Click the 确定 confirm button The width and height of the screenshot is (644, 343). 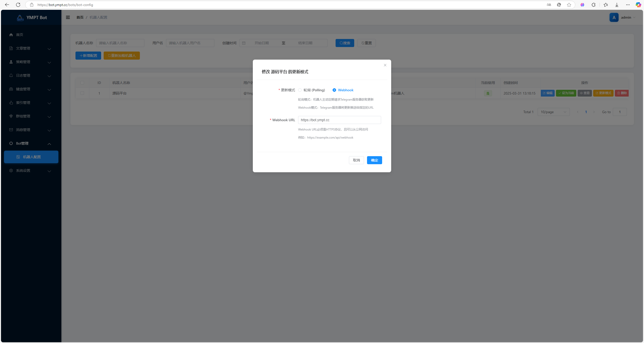pos(374,160)
